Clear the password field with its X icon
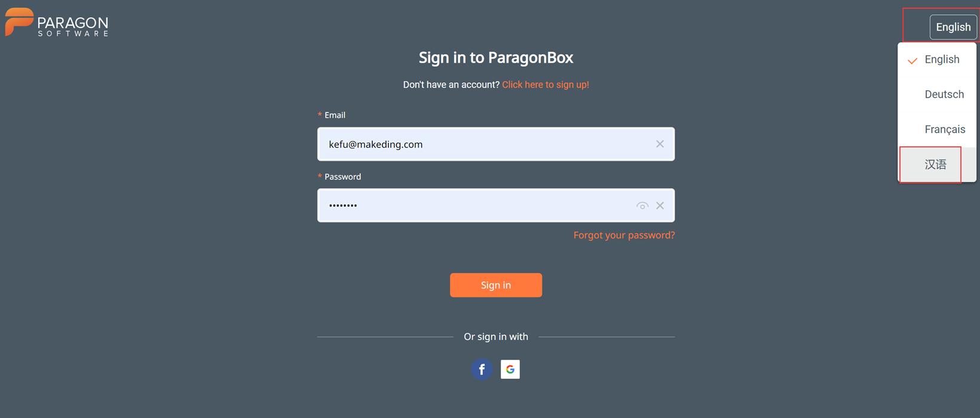Screen dimensions: 980x418 point(660,205)
